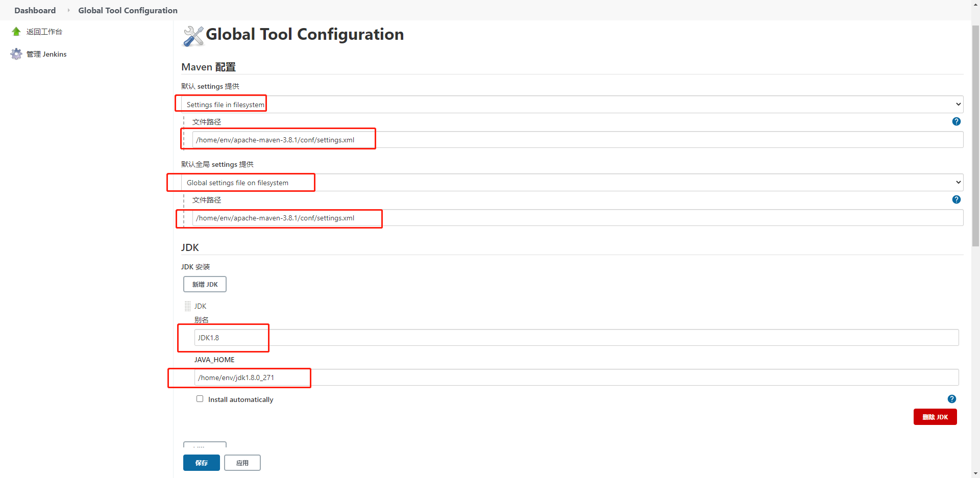The height and width of the screenshot is (478, 980).
Task: Click the gear icon next to 管理 Jenkins
Action: pos(16,54)
